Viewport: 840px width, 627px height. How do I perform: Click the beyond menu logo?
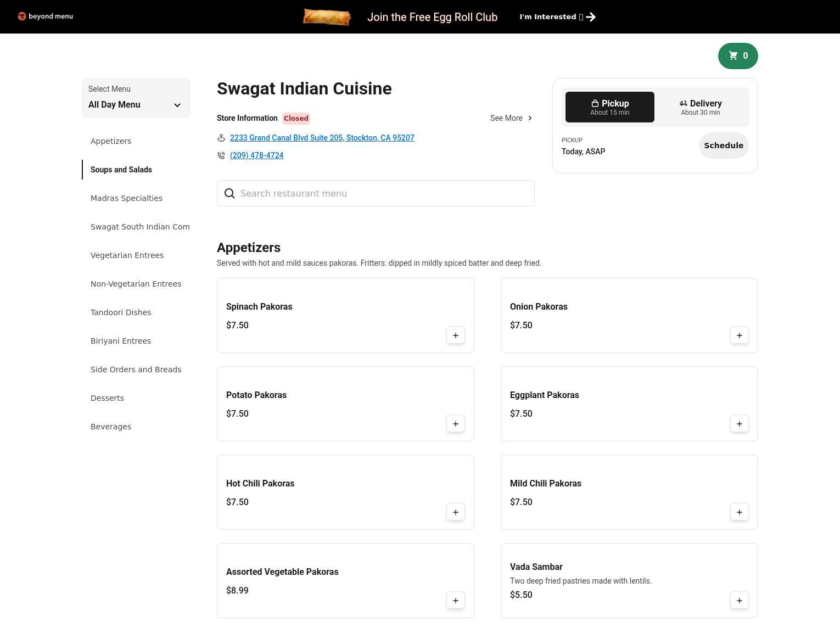click(46, 16)
